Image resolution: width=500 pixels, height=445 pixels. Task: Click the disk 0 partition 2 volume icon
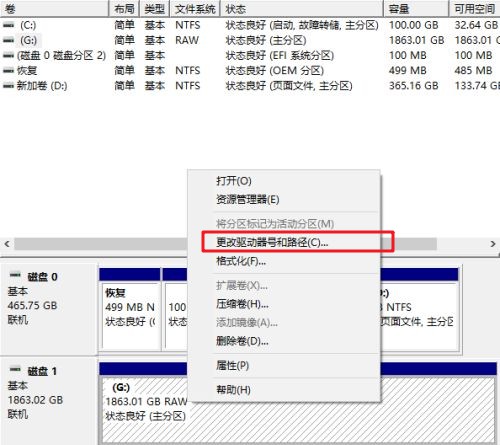click(9, 55)
